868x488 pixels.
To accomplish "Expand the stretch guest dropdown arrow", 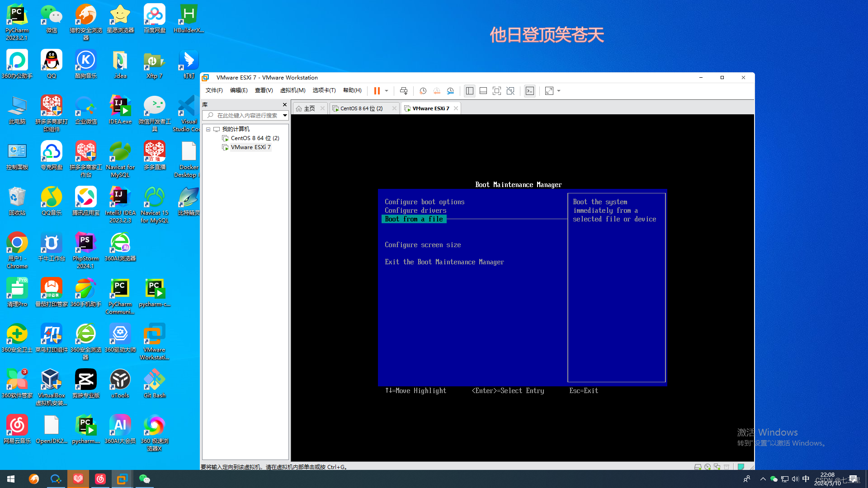I will 559,91.
